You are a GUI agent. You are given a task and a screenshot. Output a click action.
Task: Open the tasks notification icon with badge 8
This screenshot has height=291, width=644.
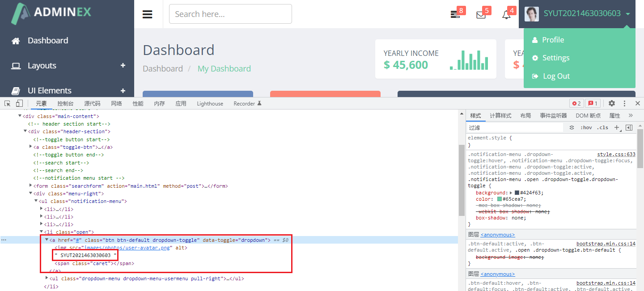pos(455,14)
